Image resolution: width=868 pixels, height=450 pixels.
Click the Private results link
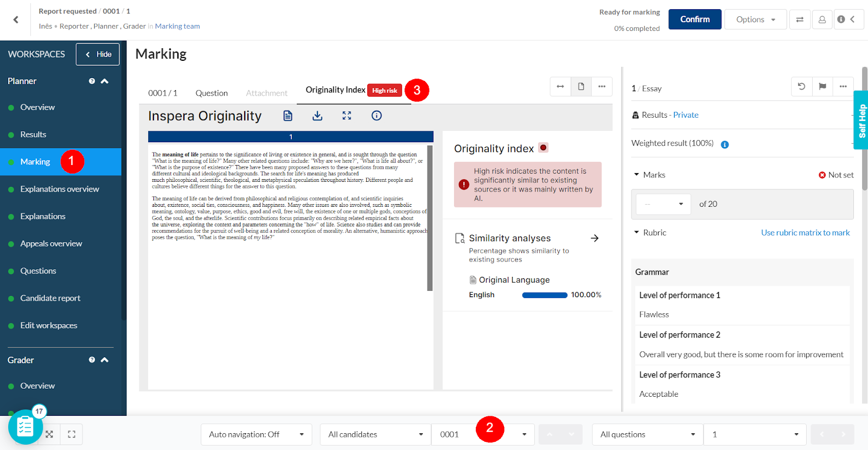coord(686,115)
